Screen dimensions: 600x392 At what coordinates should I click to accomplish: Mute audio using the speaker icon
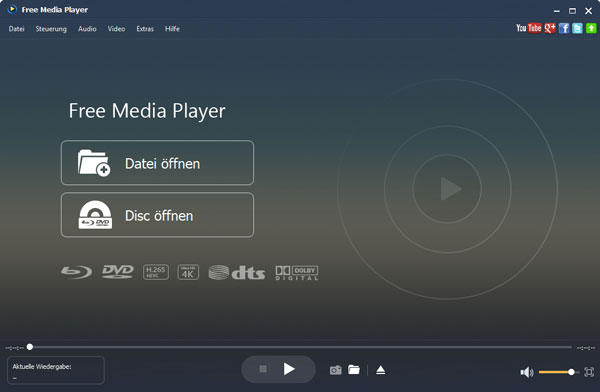coord(527,372)
